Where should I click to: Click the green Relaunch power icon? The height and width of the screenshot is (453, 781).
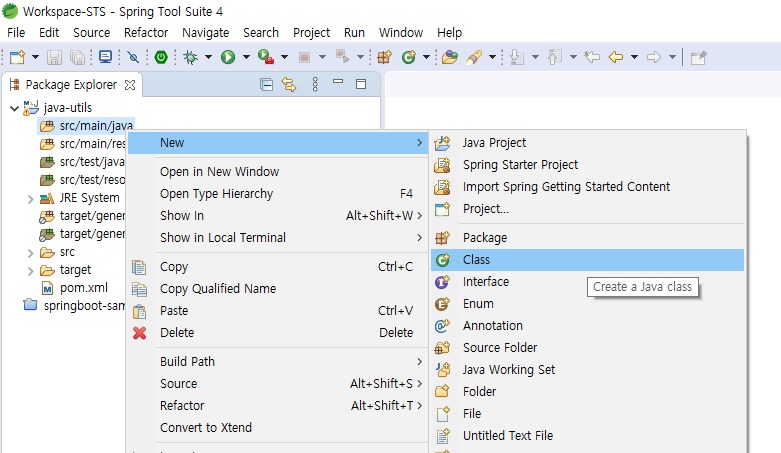click(x=161, y=57)
